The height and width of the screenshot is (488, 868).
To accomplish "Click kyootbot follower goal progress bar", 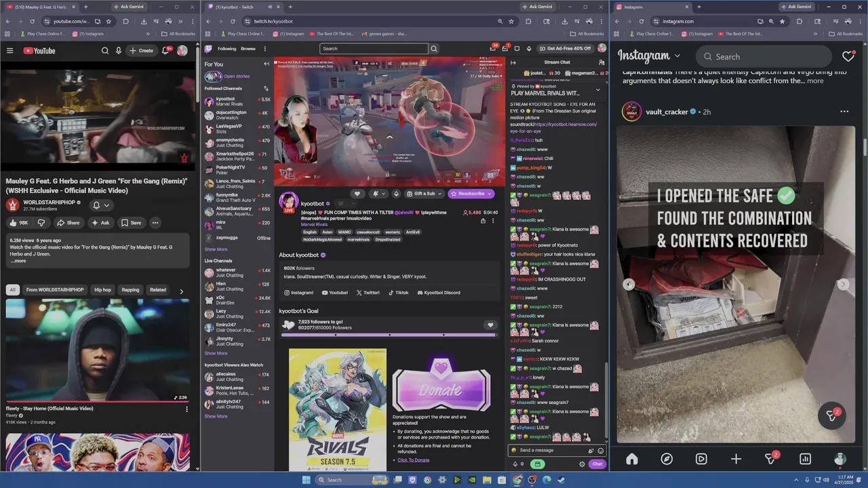I will coord(389,334).
